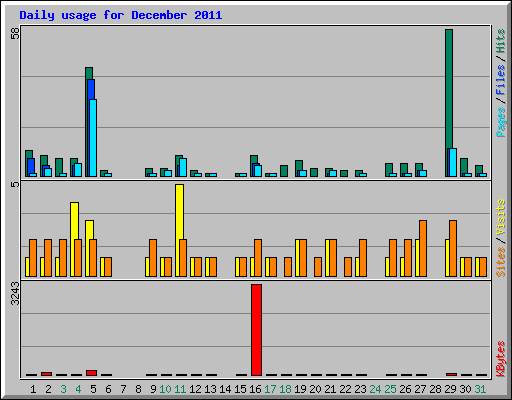Select the cyan Pages bar for day 29

(x=453, y=162)
